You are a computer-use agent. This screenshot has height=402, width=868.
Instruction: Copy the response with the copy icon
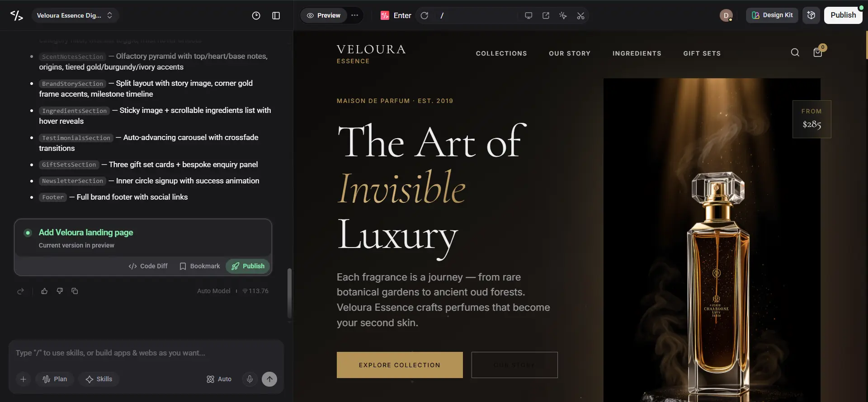(75, 291)
